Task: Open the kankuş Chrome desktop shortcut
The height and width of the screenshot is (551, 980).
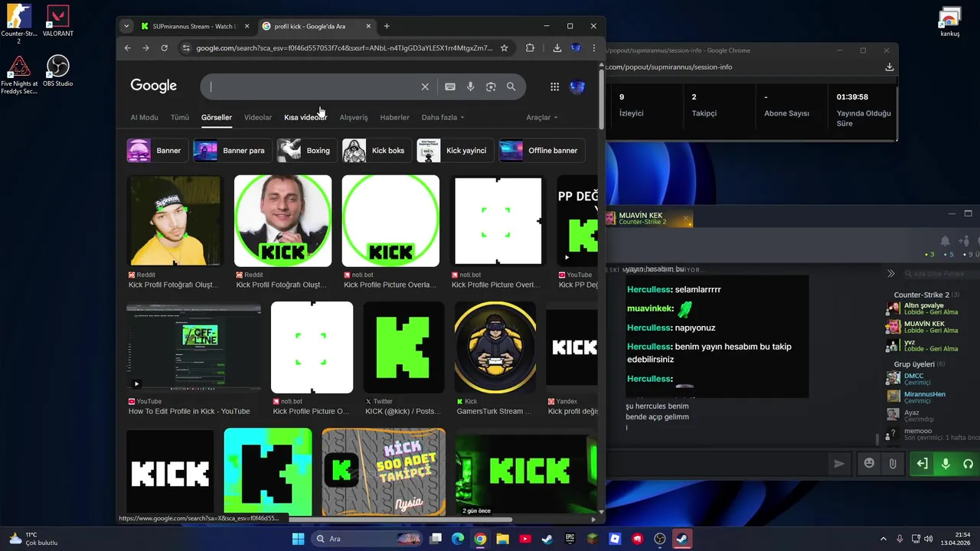Action: [950, 22]
